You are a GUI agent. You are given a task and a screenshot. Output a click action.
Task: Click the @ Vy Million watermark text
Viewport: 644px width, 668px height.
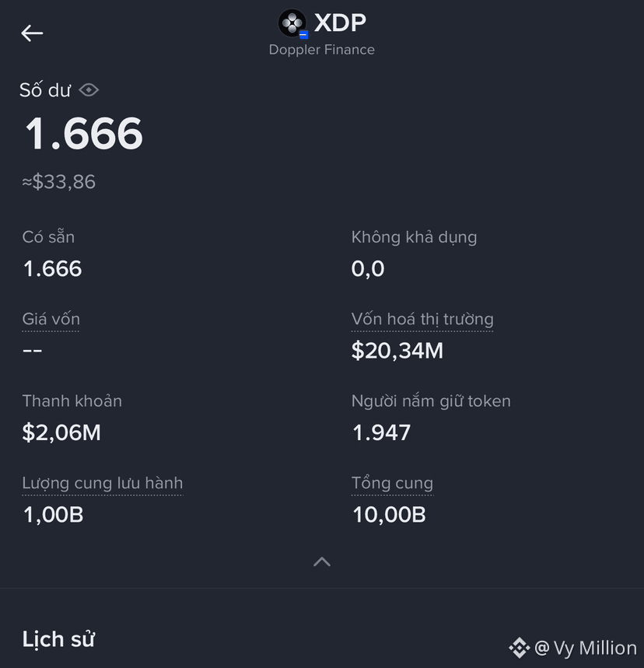585,648
